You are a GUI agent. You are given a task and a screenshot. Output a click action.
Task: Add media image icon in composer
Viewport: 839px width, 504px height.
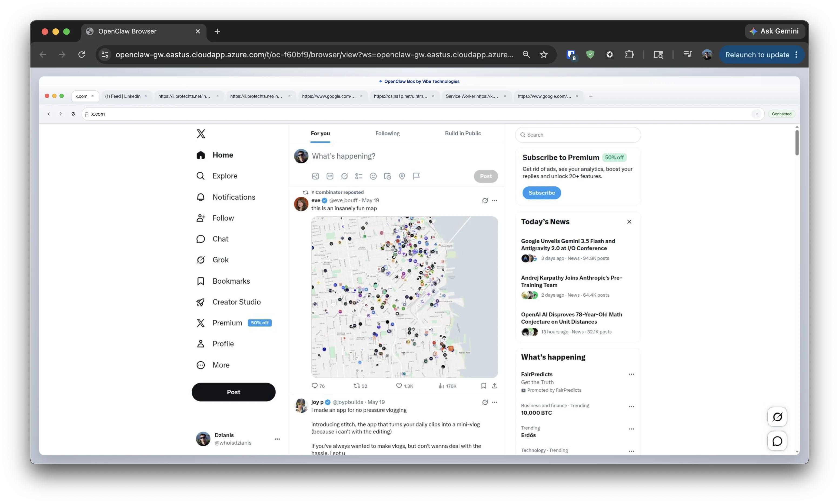point(315,176)
